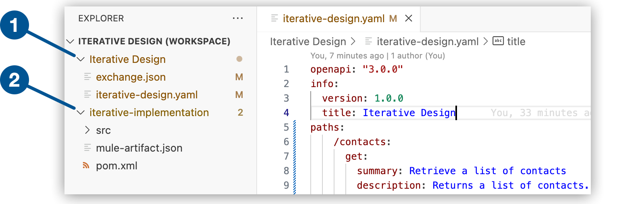Click the breadcrumb yaml file icon
The width and height of the screenshot is (644, 204).
[368, 41]
